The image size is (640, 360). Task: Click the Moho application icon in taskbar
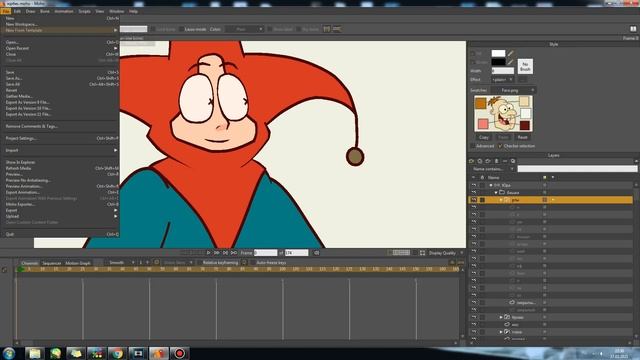click(159, 353)
